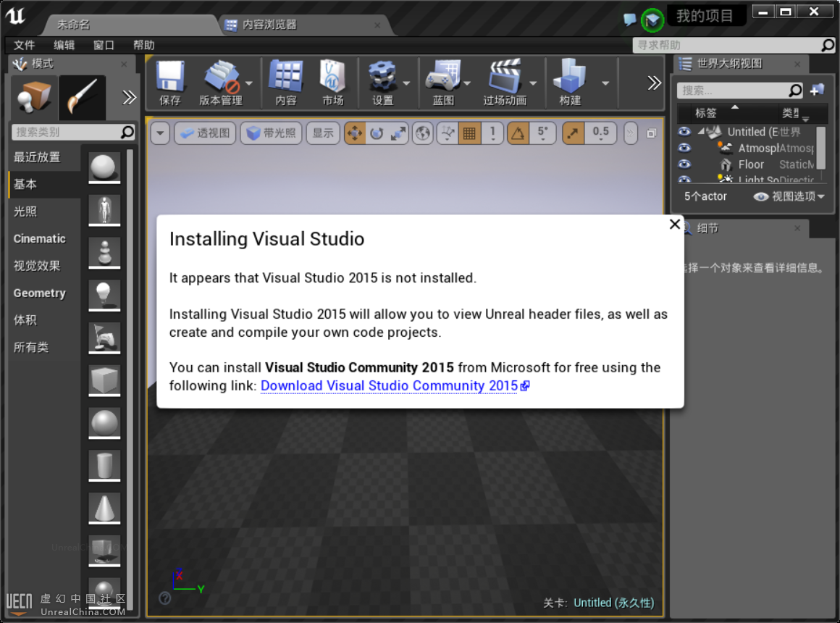Viewport: 840px width, 623px height.
Task: Collapse the Untitled world tree item
Action: pyautogui.click(x=701, y=131)
